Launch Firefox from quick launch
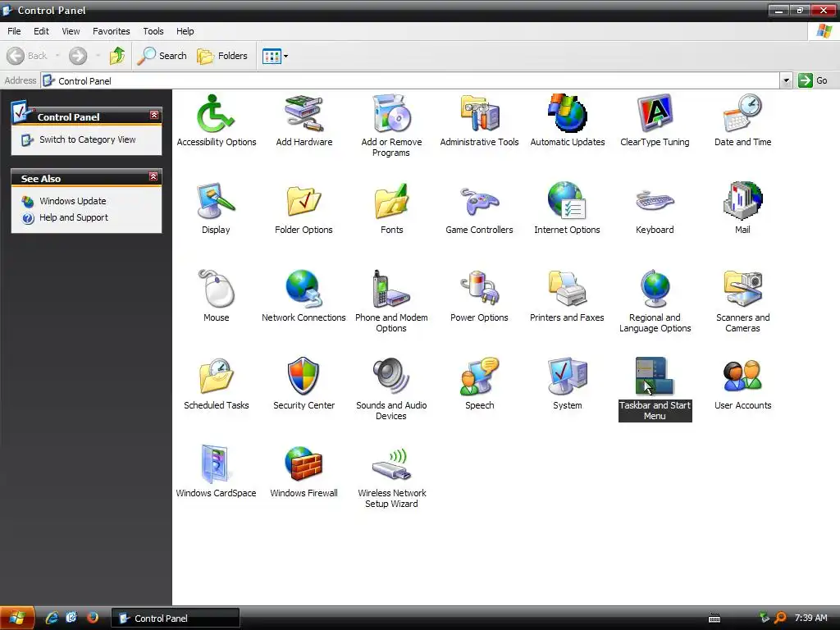The width and height of the screenshot is (840, 630). click(x=93, y=618)
